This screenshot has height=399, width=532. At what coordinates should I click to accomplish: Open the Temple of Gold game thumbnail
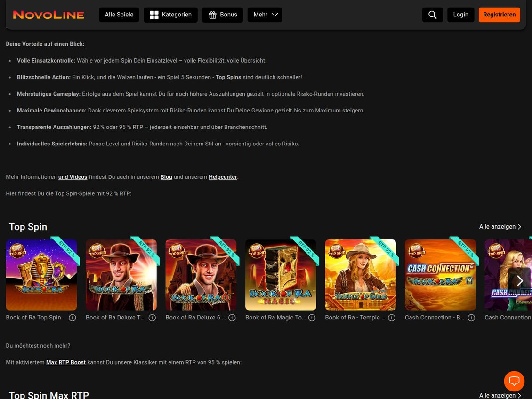(x=360, y=275)
